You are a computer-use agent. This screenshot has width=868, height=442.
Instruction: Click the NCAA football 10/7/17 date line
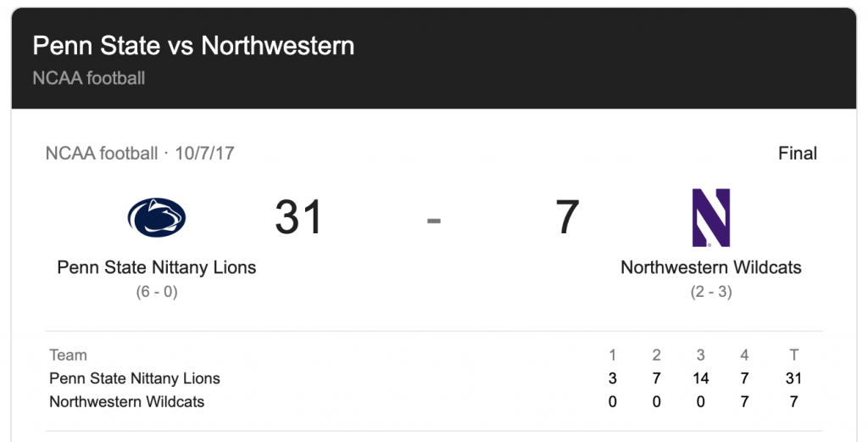tap(140, 154)
